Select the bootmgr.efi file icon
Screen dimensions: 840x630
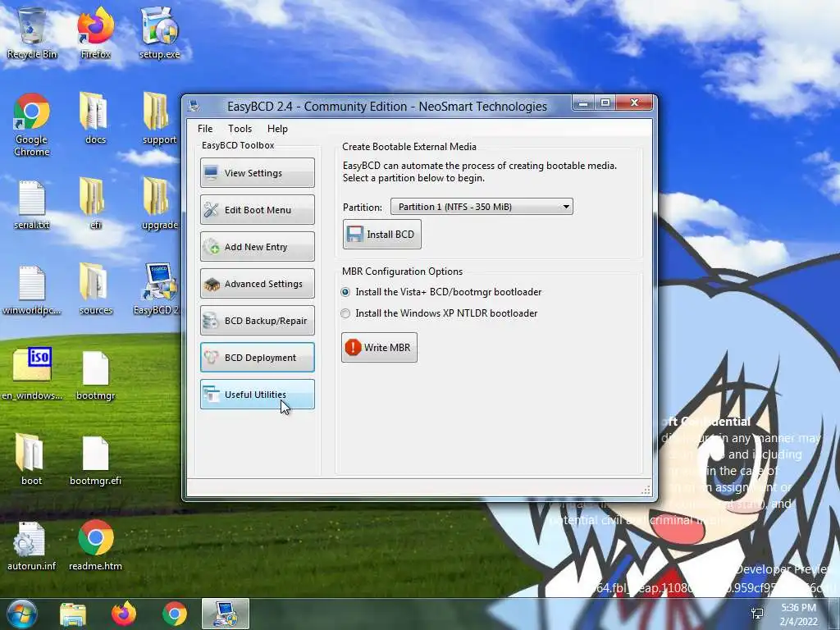coord(95,459)
